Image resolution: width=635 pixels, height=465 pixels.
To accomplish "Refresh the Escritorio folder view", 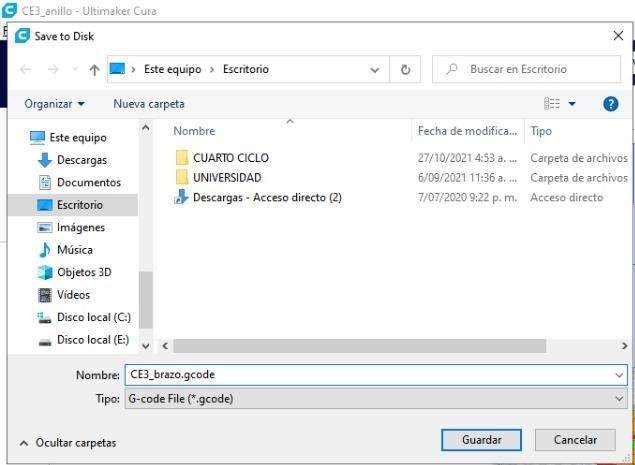I will tap(405, 70).
